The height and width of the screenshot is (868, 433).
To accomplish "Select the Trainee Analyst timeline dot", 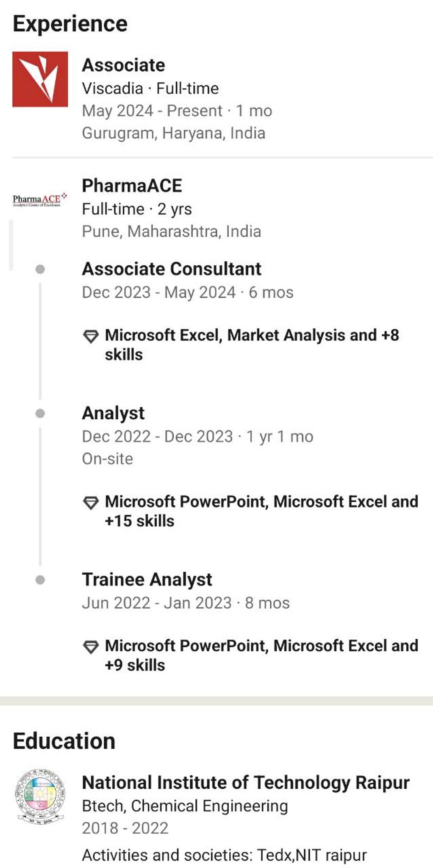I will [x=40, y=580].
